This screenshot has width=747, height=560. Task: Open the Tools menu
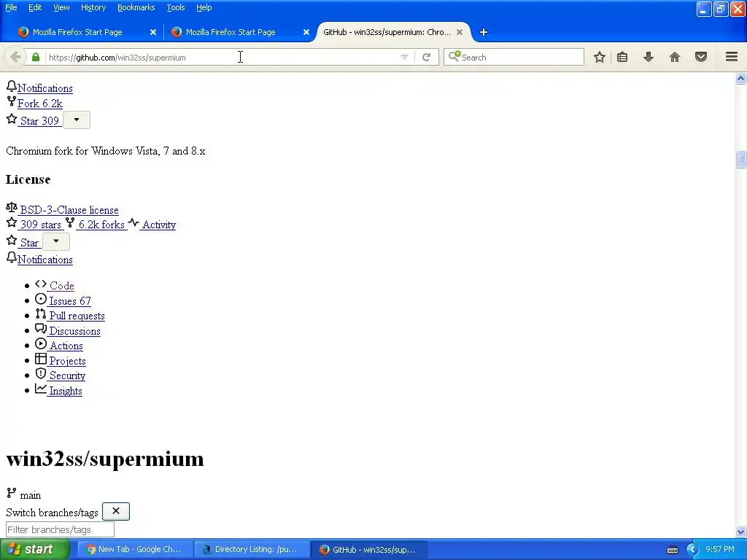click(175, 7)
